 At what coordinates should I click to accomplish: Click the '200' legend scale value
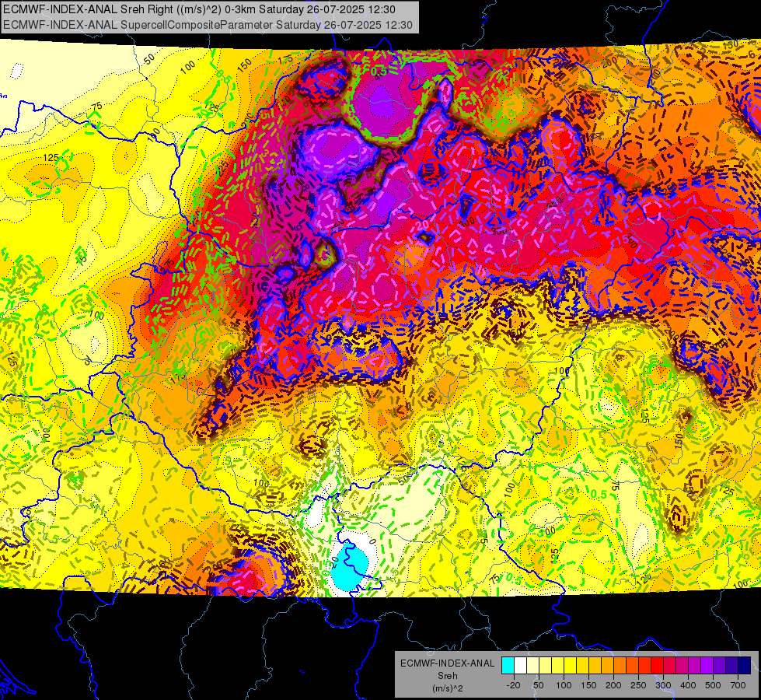(x=613, y=685)
